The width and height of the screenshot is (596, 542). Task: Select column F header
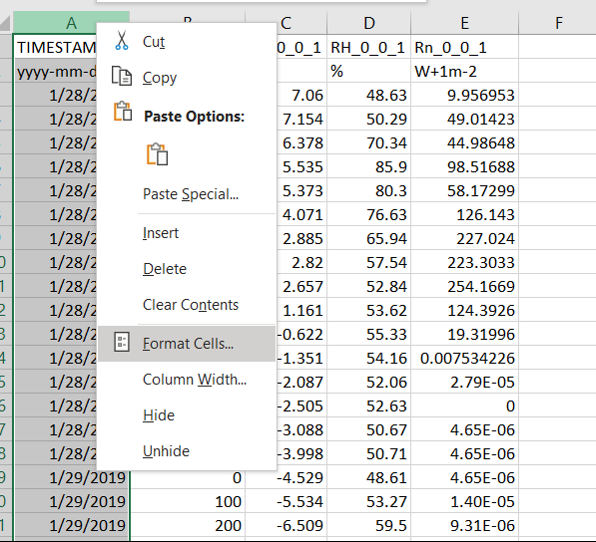point(557,23)
